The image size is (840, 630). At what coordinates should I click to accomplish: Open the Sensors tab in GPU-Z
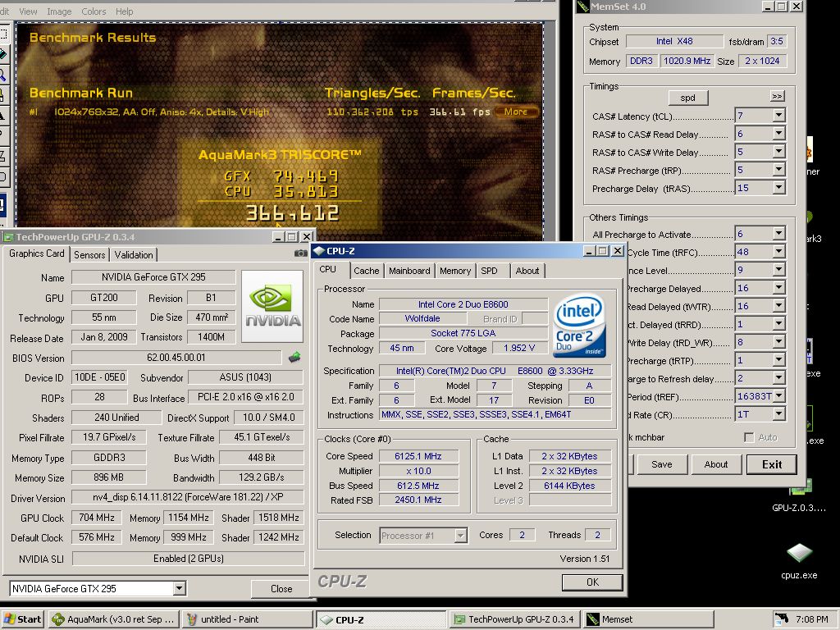pos(89,255)
